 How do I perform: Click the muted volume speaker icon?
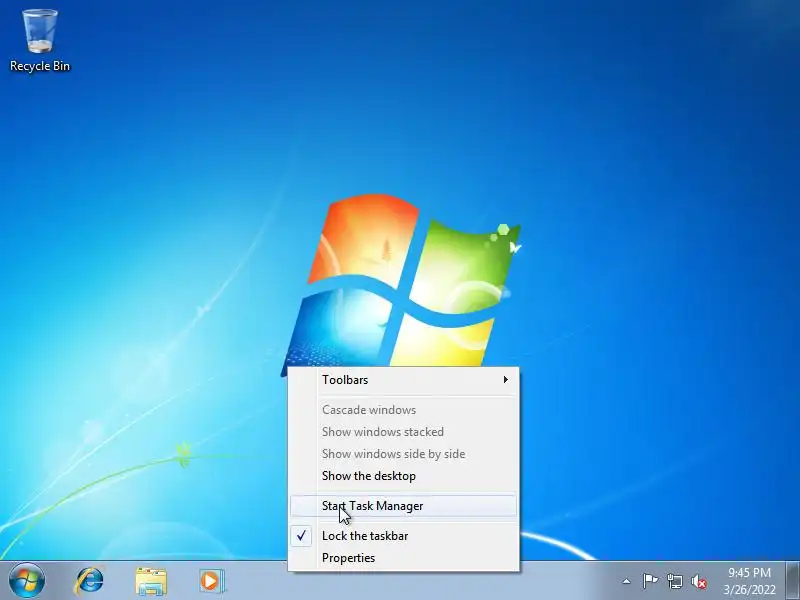(699, 581)
